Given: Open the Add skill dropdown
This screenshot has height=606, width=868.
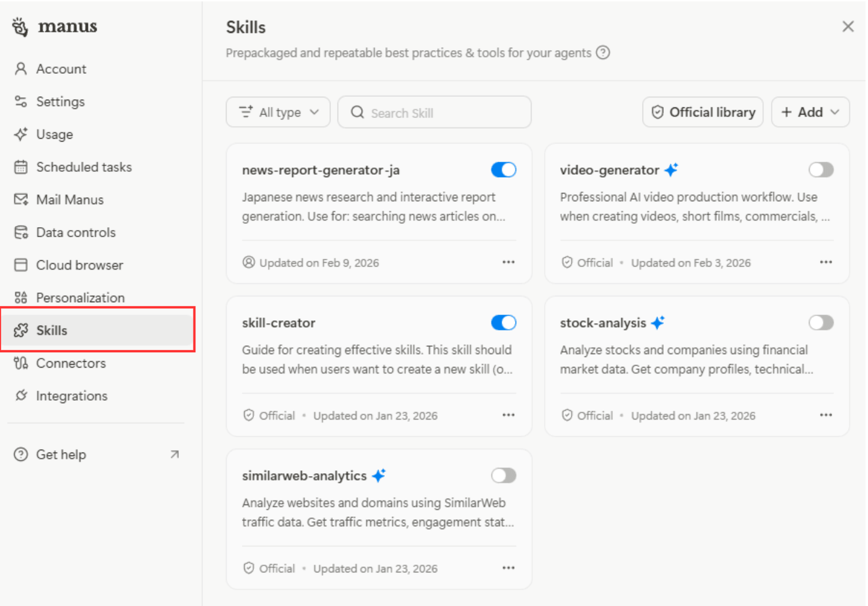Looking at the screenshot, I should click(x=810, y=112).
